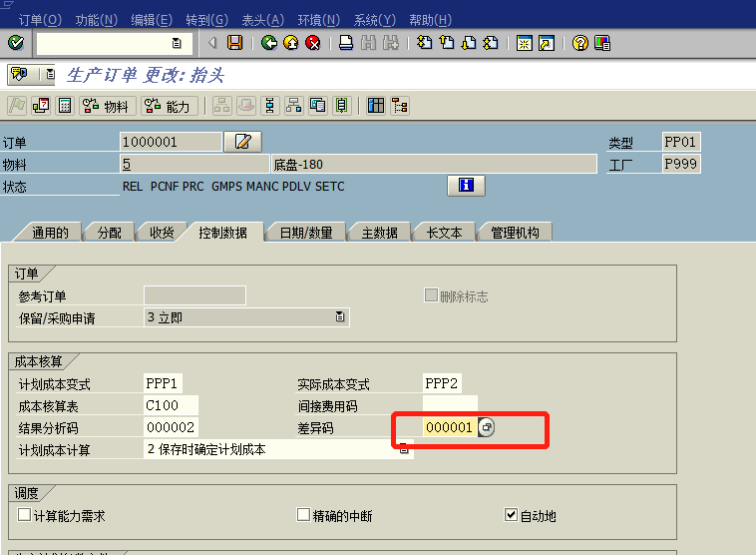Image resolution: width=756 pixels, height=555 pixels.
Task: Generate shortcut icon in toolbar
Action: (547, 43)
